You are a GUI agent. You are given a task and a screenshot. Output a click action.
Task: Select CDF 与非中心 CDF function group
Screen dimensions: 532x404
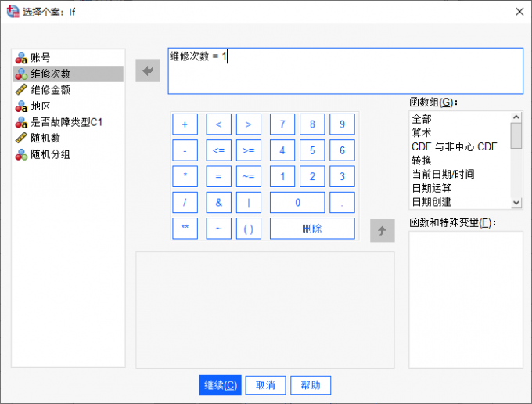(460, 146)
